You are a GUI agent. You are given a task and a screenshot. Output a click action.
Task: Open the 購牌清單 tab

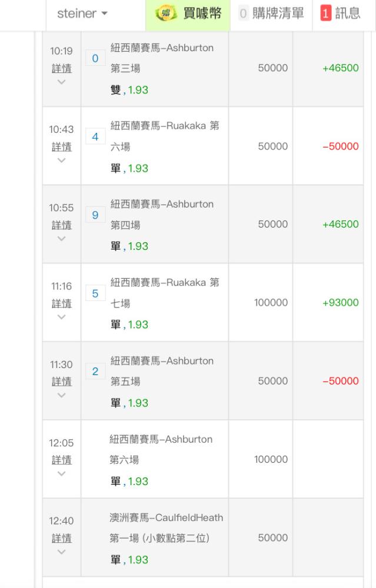tap(271, 14)
